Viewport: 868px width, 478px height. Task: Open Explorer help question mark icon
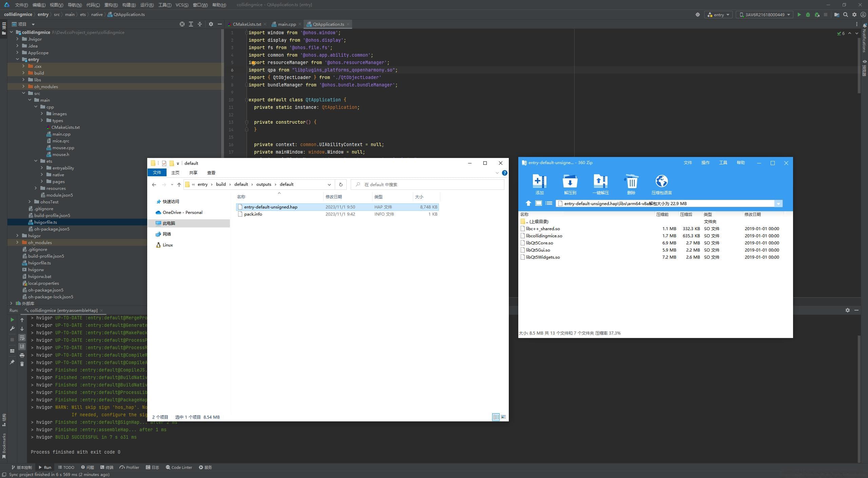click(x=505, y=173)
